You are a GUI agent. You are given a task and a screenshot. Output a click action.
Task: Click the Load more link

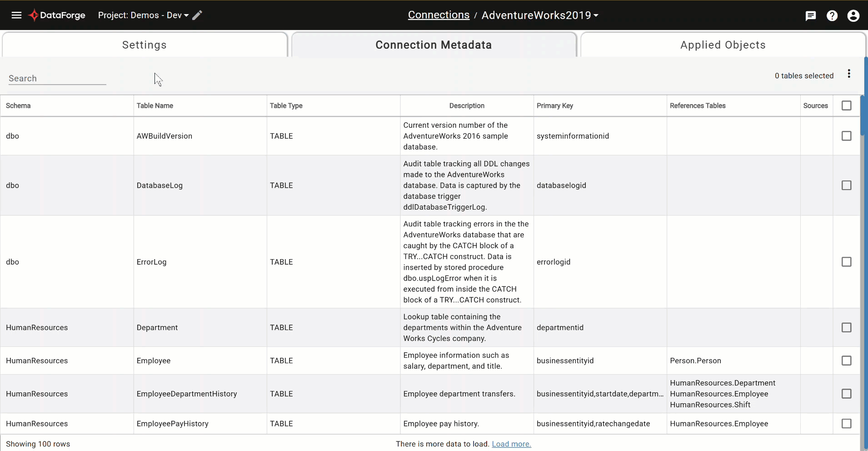click(x=511, y=444)
